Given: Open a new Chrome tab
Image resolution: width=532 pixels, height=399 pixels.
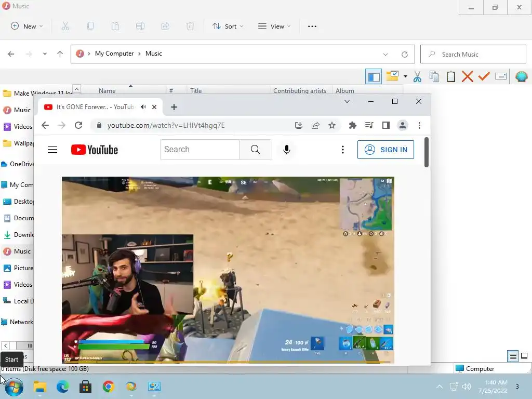Looking at the screenshot, I should [x=174, y=107].
